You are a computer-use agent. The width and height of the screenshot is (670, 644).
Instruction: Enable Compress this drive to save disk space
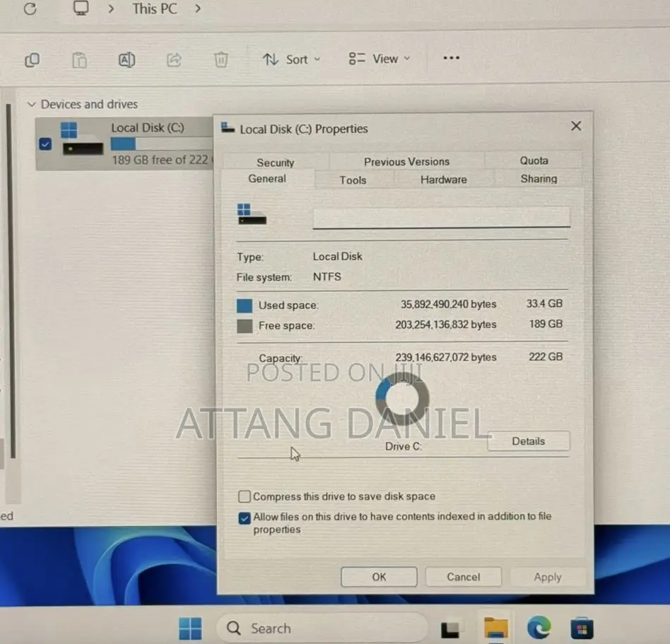(x=245, y=496)
